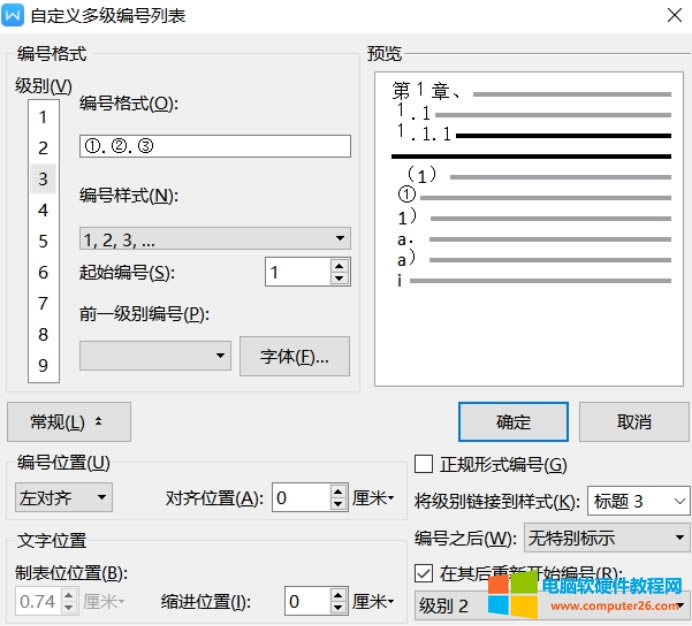Screen dimensions: 692x626
Task: Confirm with the 确定 button
Action: point(513,422)
